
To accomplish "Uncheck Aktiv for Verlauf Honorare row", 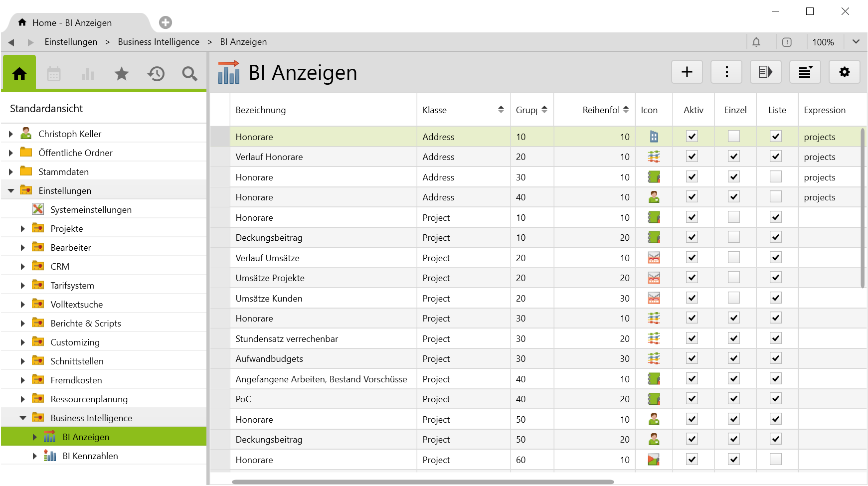I will click(692, 157).
